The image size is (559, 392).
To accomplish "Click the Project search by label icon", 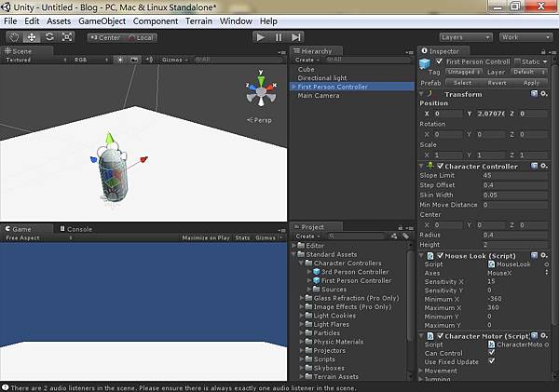I will [405, 236].
